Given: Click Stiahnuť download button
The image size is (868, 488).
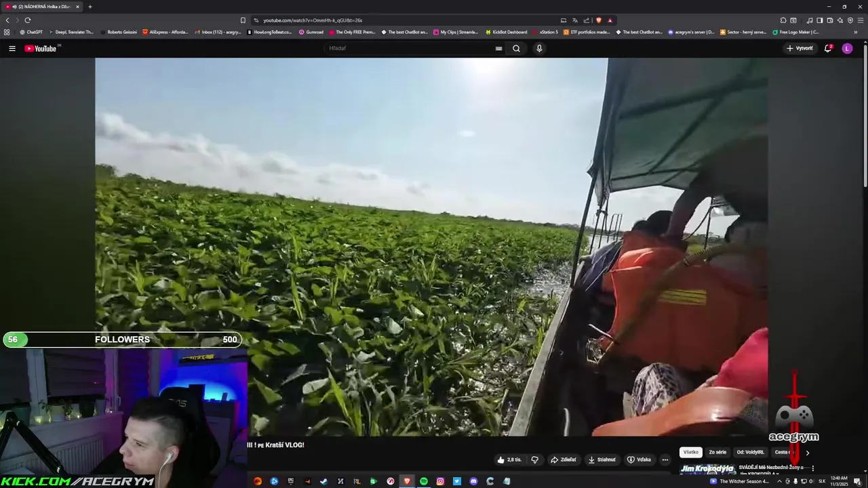Looking at the screenshot, I should point(602,460).
